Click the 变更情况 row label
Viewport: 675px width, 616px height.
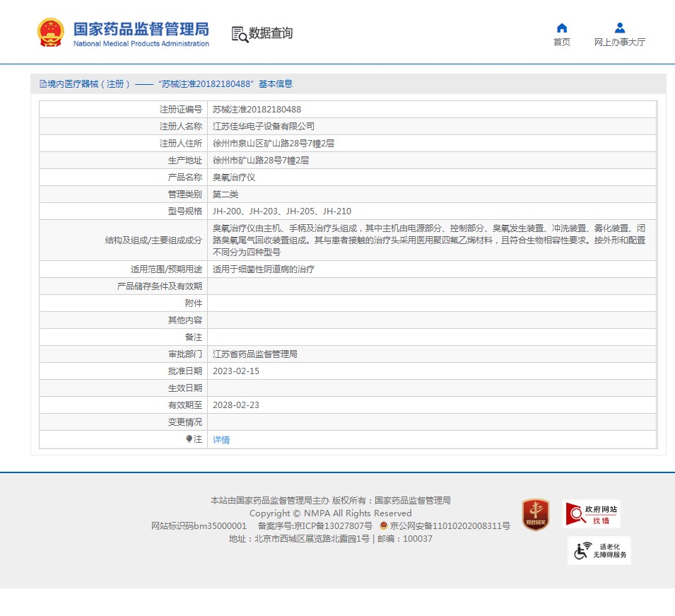(185, 422)
